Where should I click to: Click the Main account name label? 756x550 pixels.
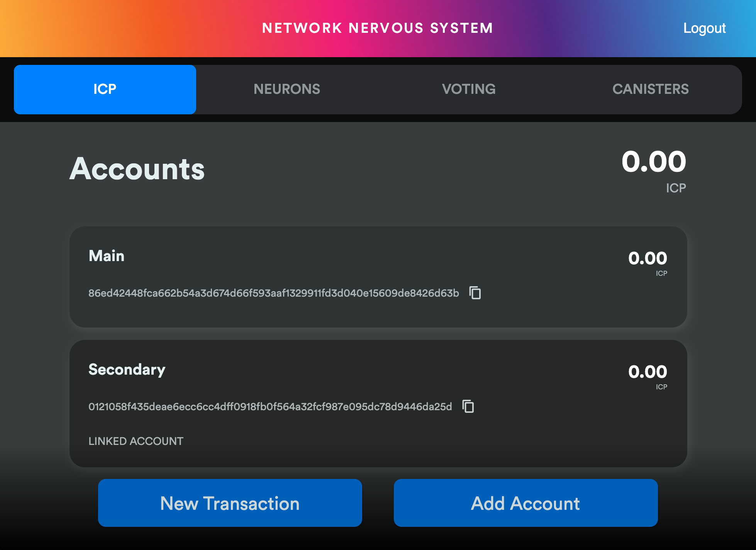coord(106,255)
